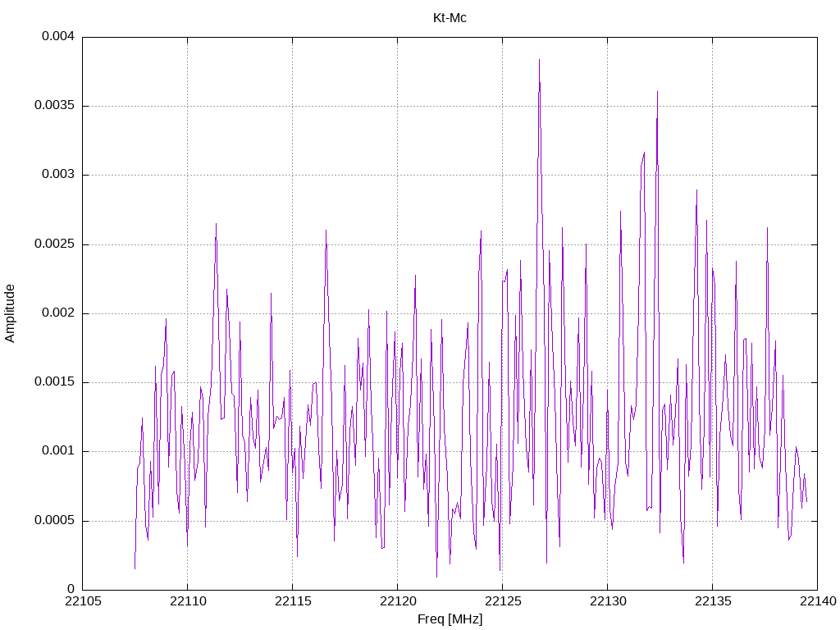Select the 0.0015 y-axis tick label
Screen dimensions: 840x630
[54, 382]
